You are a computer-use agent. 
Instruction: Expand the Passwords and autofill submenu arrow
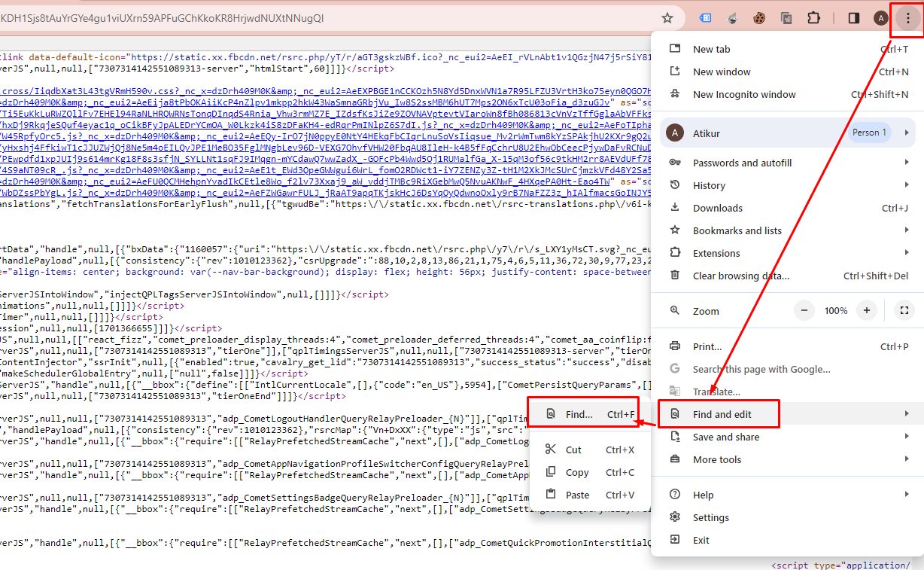[x=907, y=163]
